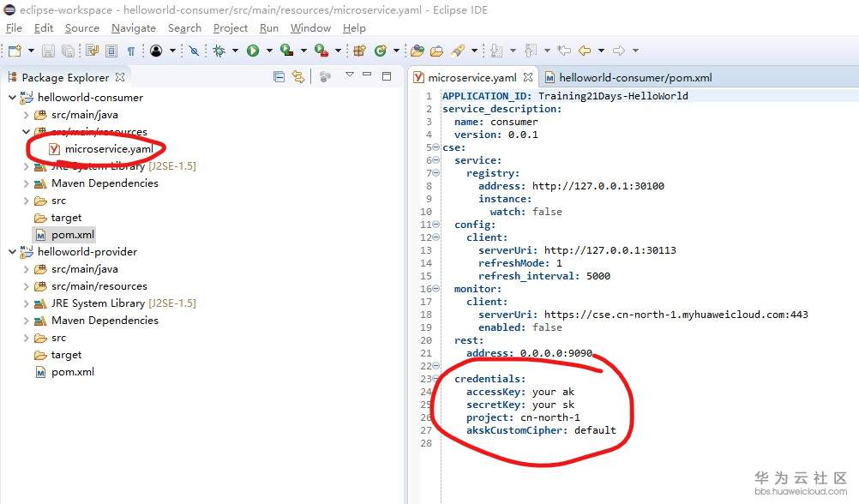The image size is (859, 504).
Task: Open the Edit menu
Action: (43, 28)
